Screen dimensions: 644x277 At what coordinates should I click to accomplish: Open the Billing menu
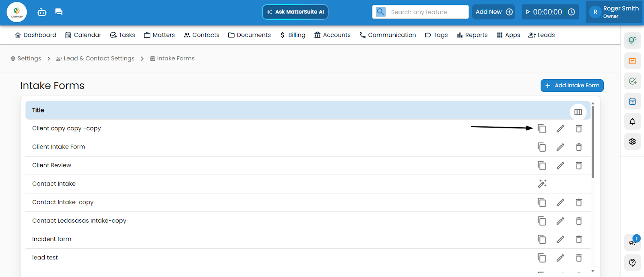click(x=293, y=35)
